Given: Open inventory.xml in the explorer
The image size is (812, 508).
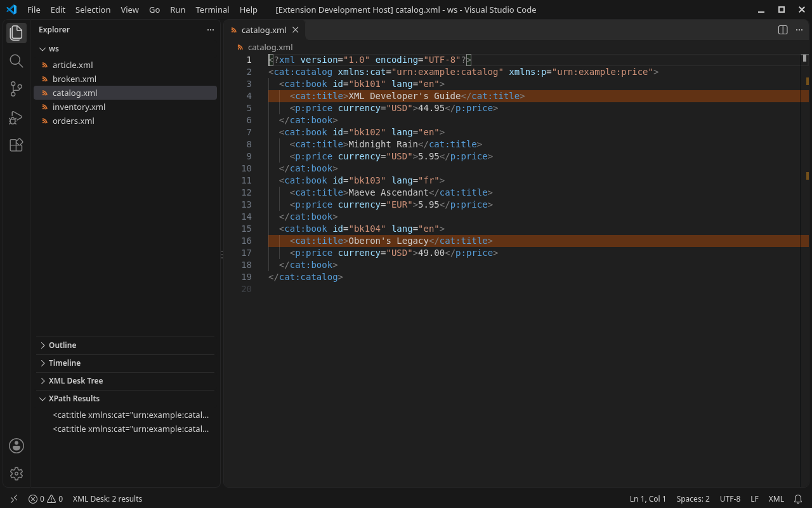Looking at the screenshot, I should coord(126,107).
